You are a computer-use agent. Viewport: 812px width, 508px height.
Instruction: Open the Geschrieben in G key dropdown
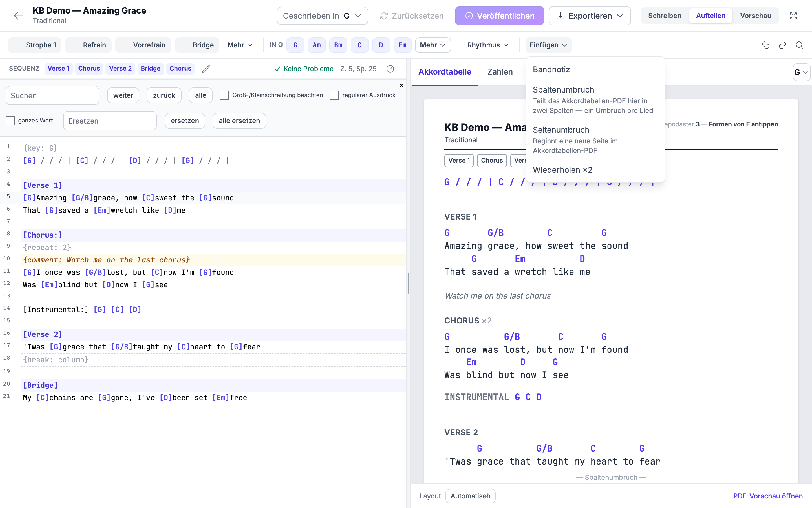pos(322,16)
